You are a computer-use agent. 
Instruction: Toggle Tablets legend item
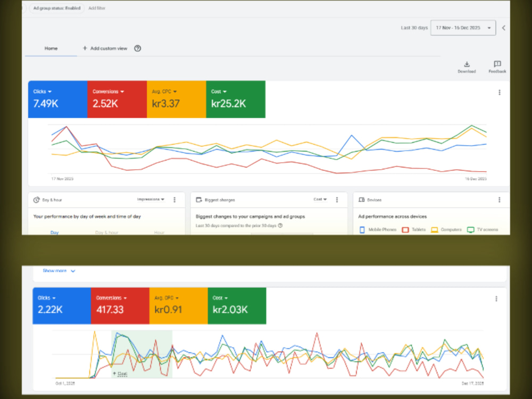[413, 230]
